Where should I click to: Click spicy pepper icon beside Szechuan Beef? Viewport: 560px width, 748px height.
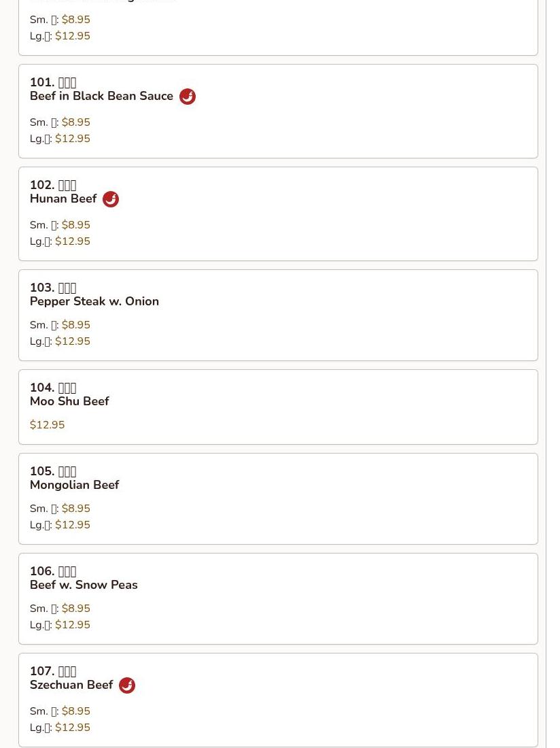(x=127, y=685)
